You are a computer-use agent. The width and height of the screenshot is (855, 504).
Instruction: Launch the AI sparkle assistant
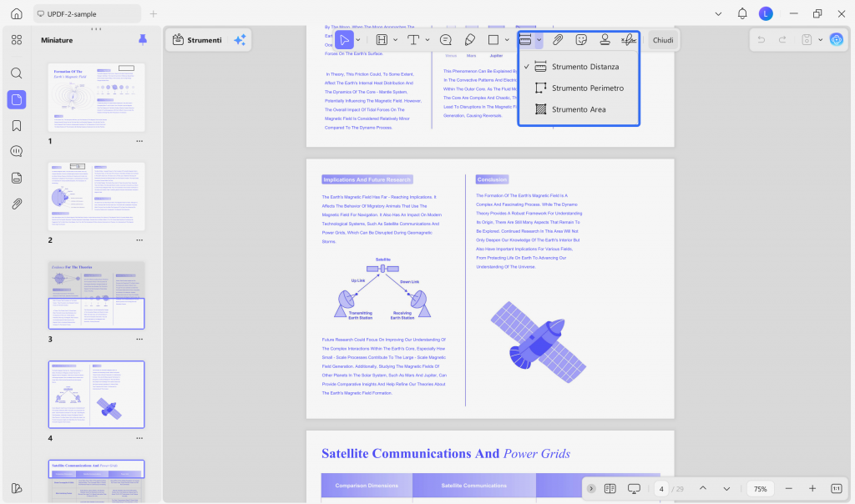[240, 40]
